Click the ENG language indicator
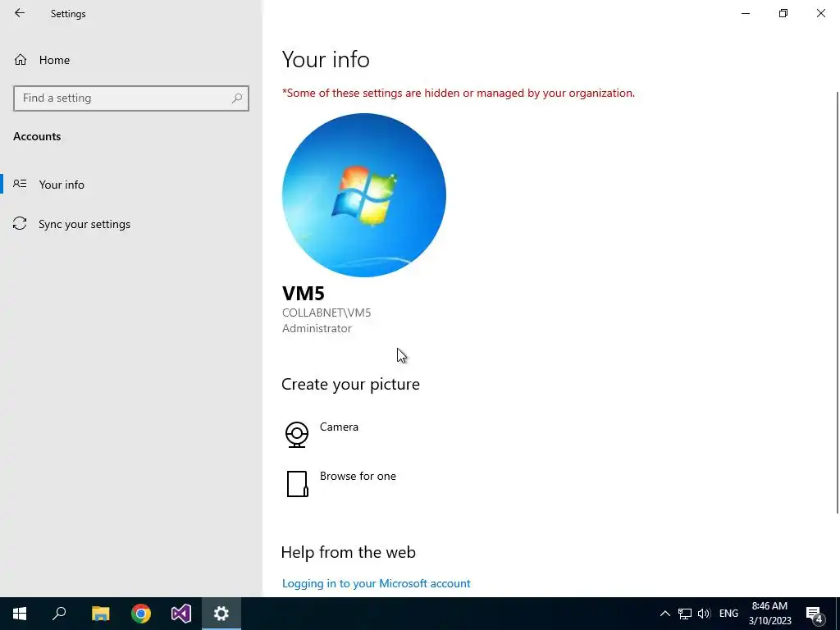This screenshot has width=840, height=630. click(x=728, y=614)
